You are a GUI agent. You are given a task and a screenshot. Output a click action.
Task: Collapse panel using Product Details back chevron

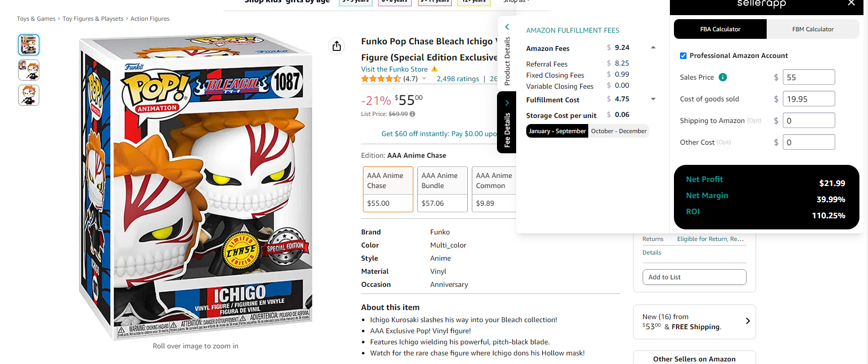507,27
